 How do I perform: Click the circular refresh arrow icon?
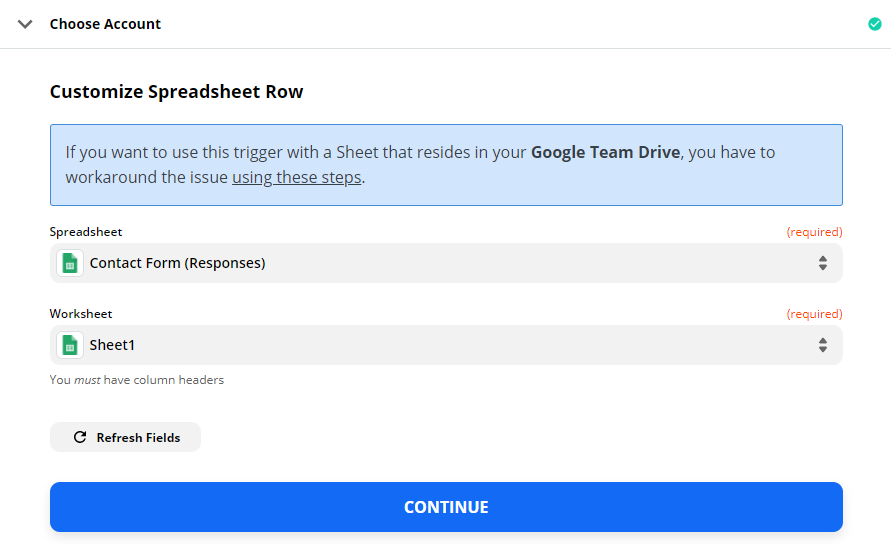80,437
